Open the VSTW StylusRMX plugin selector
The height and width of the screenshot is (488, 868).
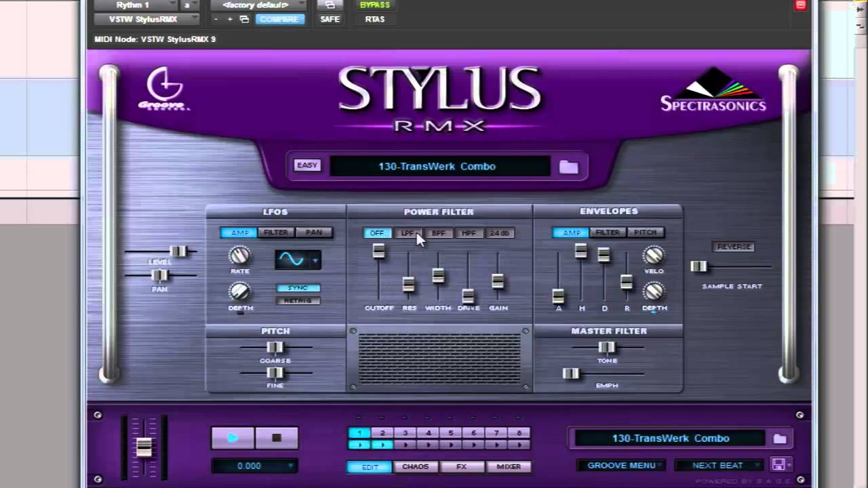click(x=146, y=19)
